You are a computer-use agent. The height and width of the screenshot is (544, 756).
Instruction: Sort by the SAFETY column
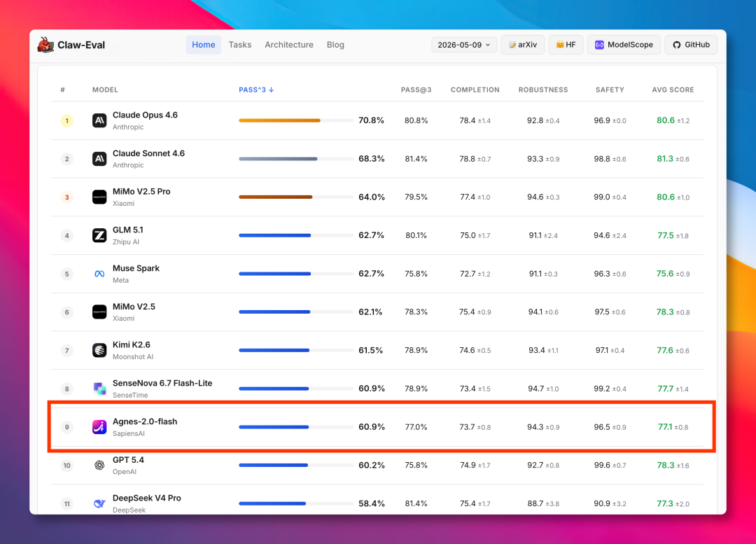pyautogui.click(x=610, y=90)
